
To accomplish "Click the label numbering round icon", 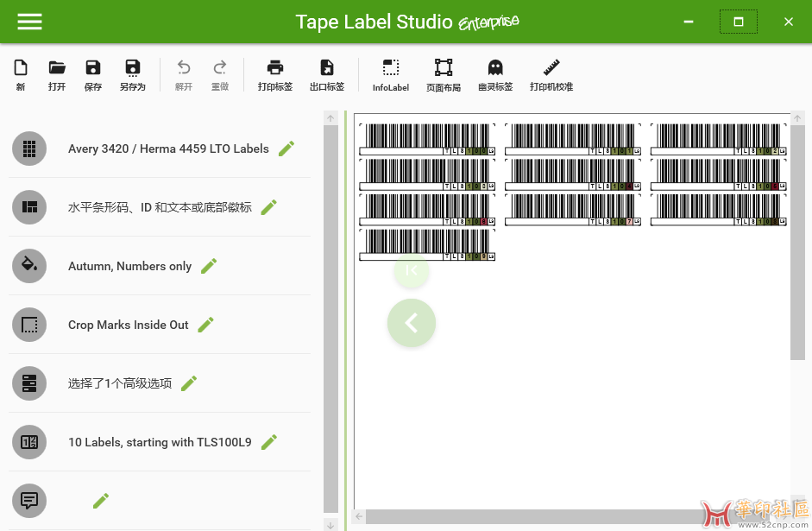I will (29, 442).
